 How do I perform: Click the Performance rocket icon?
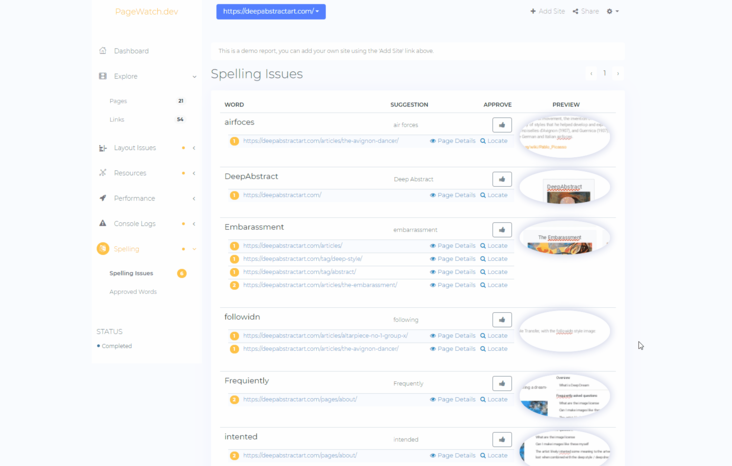point(103,198)
